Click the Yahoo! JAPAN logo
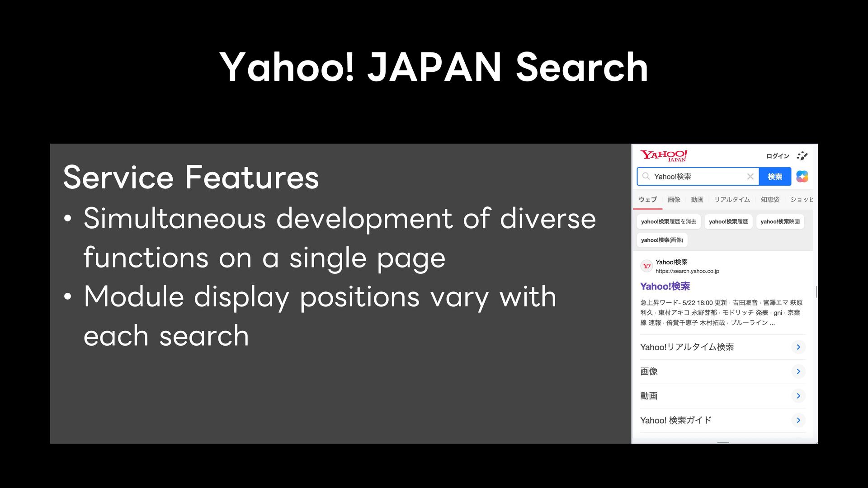 664,156
